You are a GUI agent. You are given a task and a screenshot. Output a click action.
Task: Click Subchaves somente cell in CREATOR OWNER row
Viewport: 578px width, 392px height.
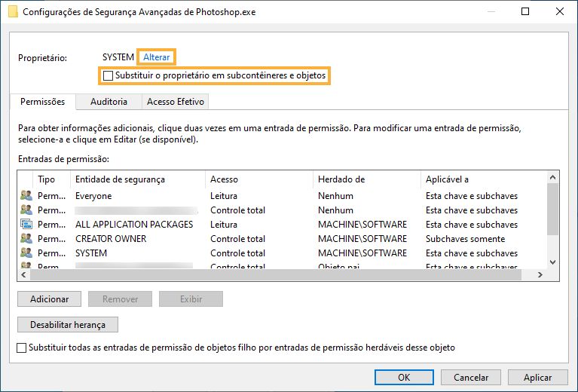coord(465,239)
